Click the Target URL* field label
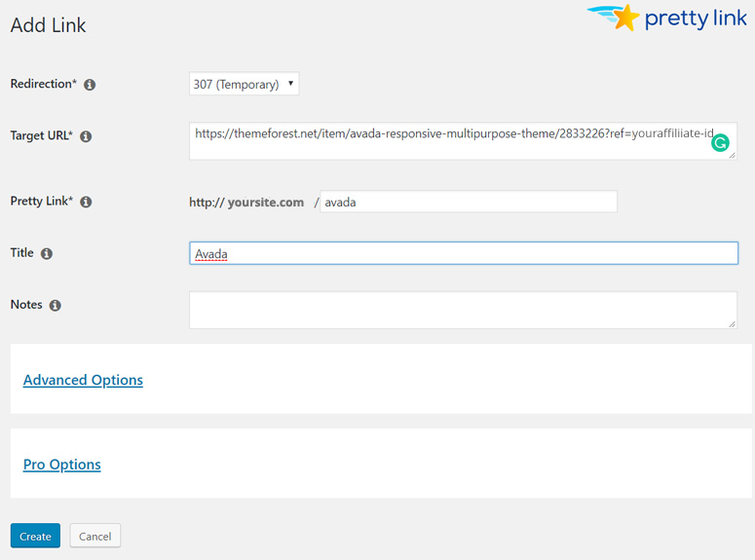755x560 pixels. 42,135
